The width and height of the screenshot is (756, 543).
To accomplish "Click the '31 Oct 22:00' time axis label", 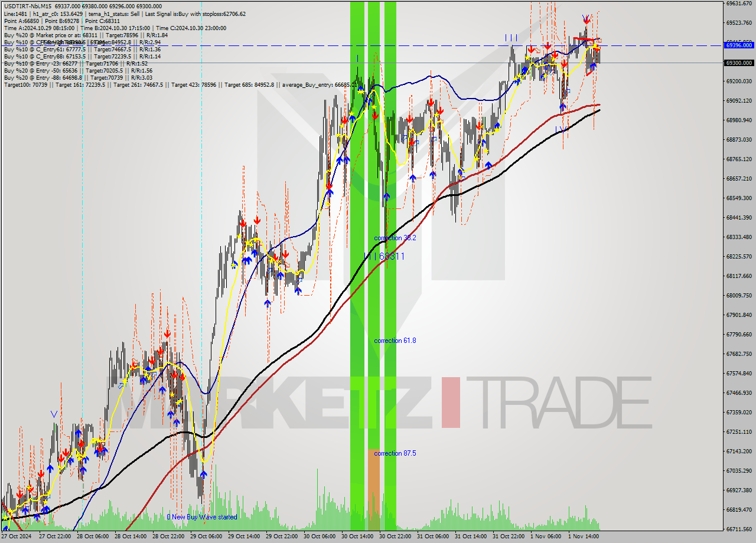I will coord(509,537).
